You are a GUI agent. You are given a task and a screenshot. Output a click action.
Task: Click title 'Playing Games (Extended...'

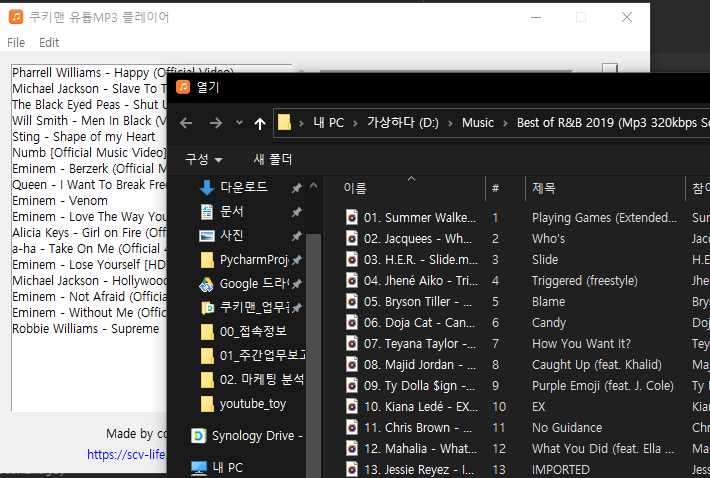604,218
